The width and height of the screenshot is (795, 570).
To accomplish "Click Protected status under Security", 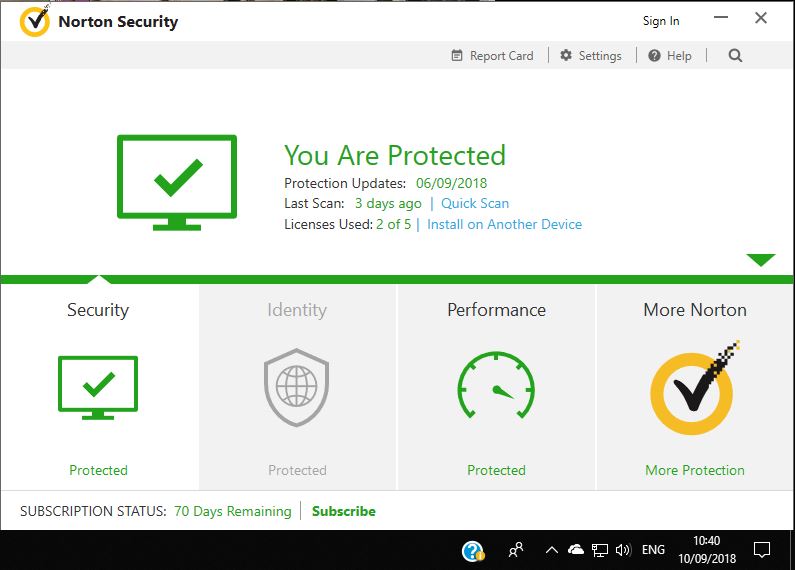I will click(x=98, y=471).
